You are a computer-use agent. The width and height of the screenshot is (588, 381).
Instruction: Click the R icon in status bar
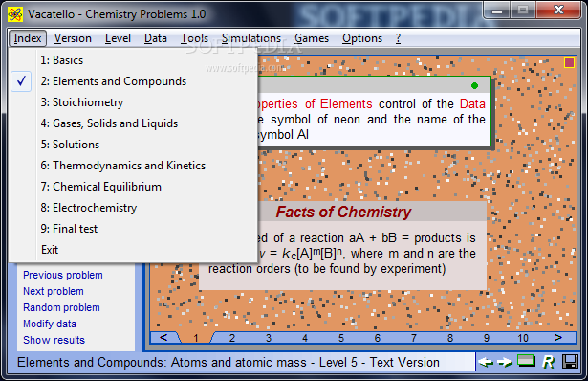[x=548, y=362]
